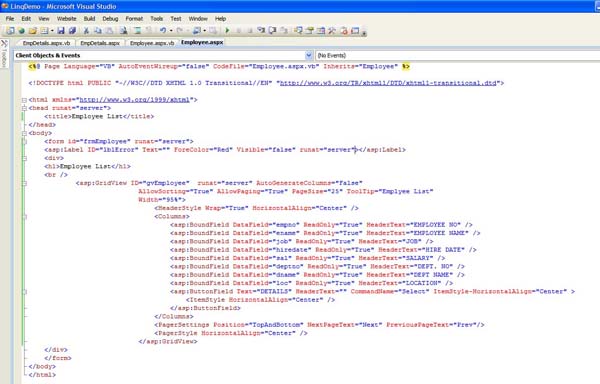Select the Employee.aspx tab
600x384 pixels.
[x=202, y=42]
